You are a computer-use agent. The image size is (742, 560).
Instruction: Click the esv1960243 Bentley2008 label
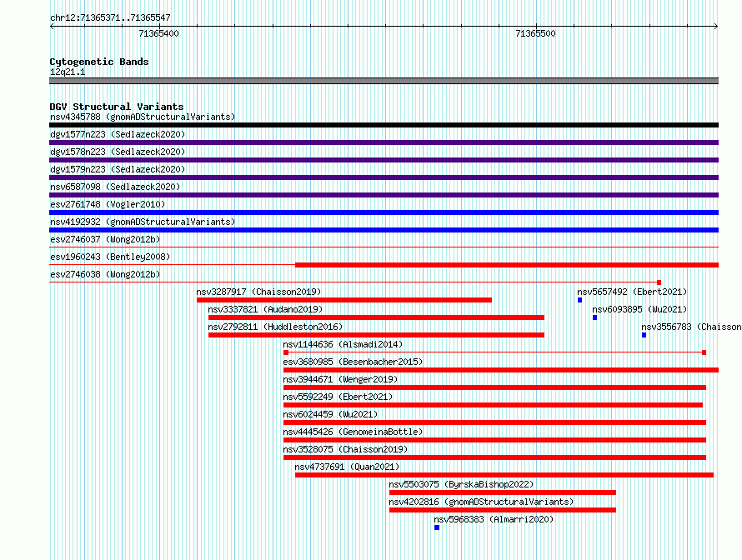tap(110, 257)
